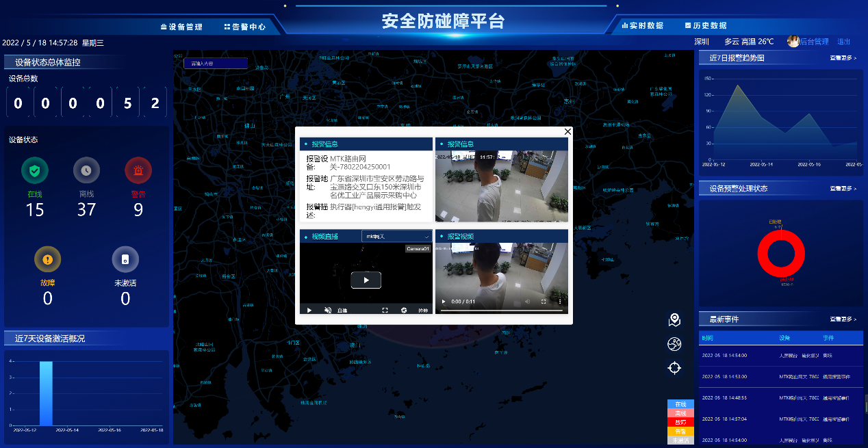The width and height of the screenshot is (868, 448).
Task: Click the 事件 column header
Action: point(828,338)
